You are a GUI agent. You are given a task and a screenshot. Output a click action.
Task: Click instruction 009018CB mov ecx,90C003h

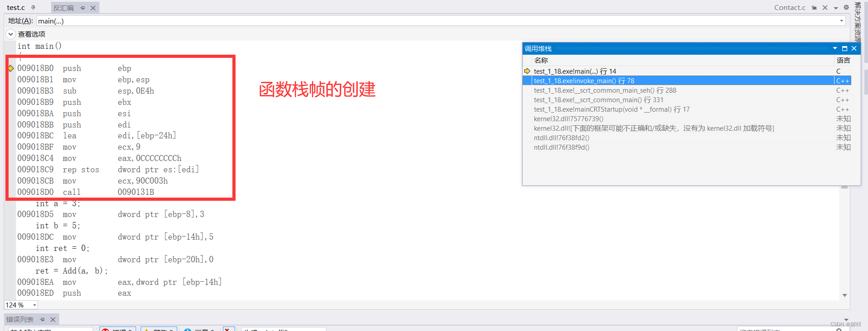pos(93,181)
